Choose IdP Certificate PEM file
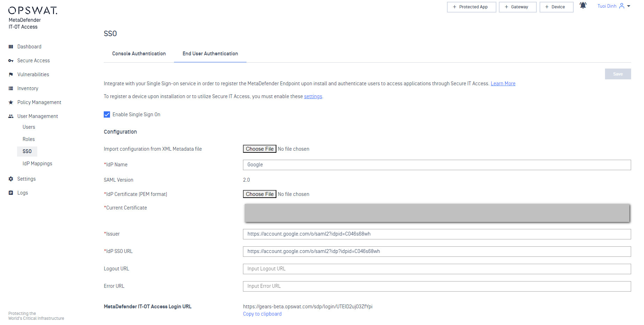 260,194
